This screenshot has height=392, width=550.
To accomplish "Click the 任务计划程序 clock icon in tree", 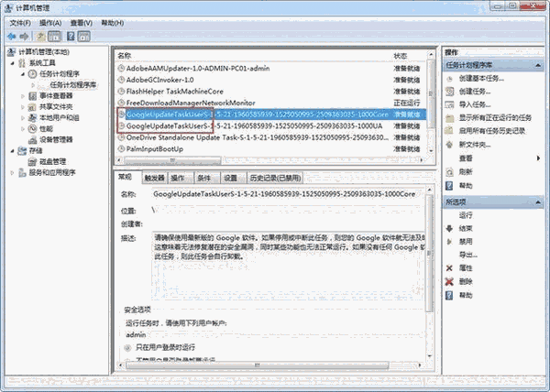I will tap(32, 73).
